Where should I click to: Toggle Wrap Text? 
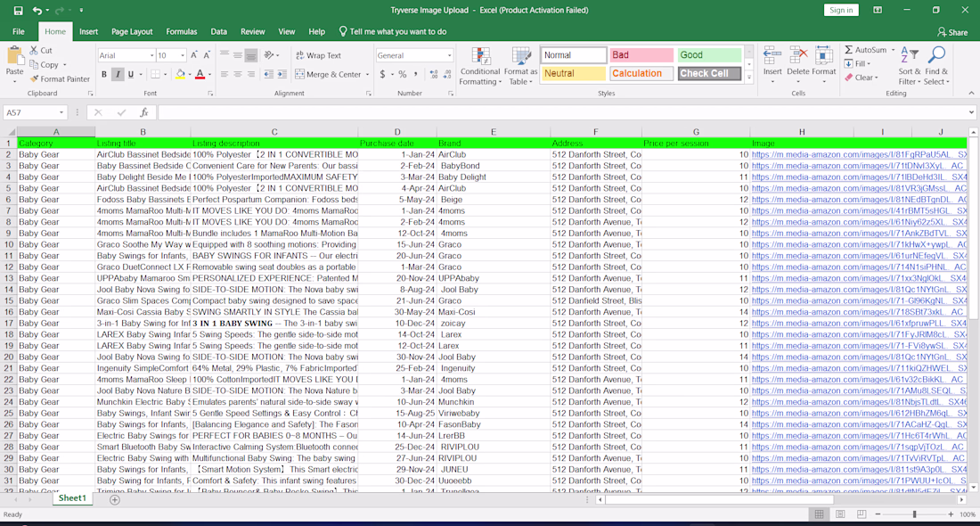pos(318,55)
